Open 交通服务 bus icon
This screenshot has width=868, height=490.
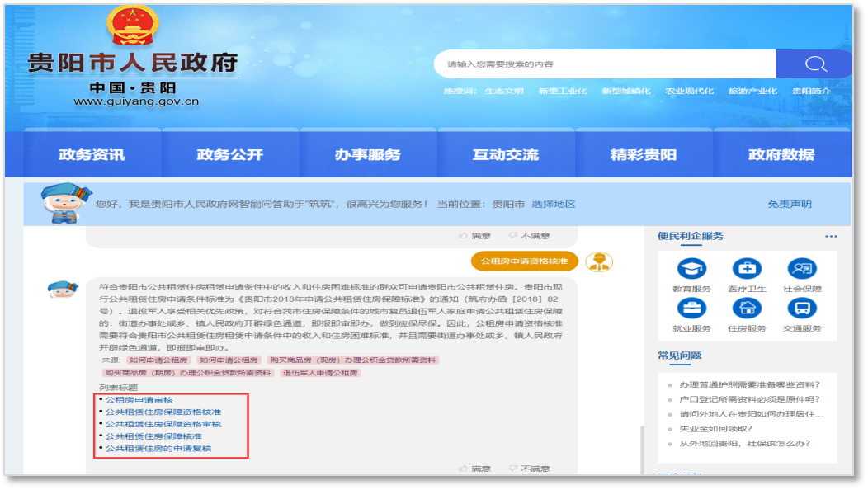pos(802,308)
